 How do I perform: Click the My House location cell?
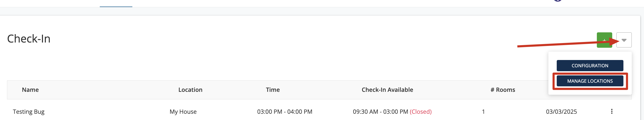(x=183, y=112)
